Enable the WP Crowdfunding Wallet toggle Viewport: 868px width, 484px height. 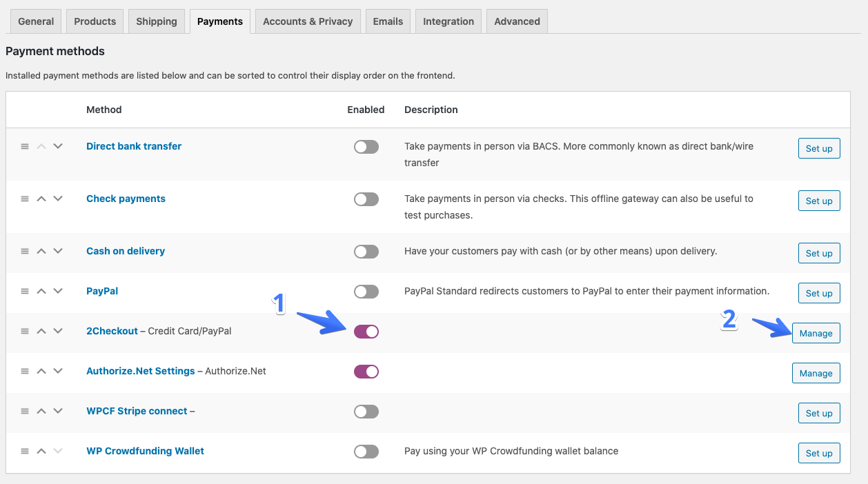366,452
